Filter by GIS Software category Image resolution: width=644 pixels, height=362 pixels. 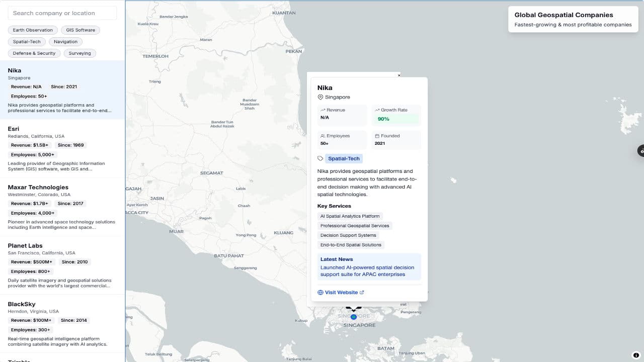[81, 30]
